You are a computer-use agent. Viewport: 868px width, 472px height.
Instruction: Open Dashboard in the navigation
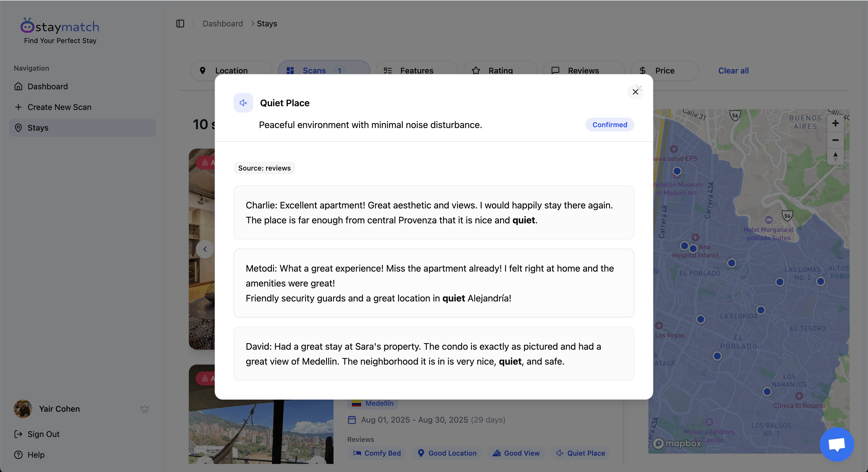pos(83,86)
